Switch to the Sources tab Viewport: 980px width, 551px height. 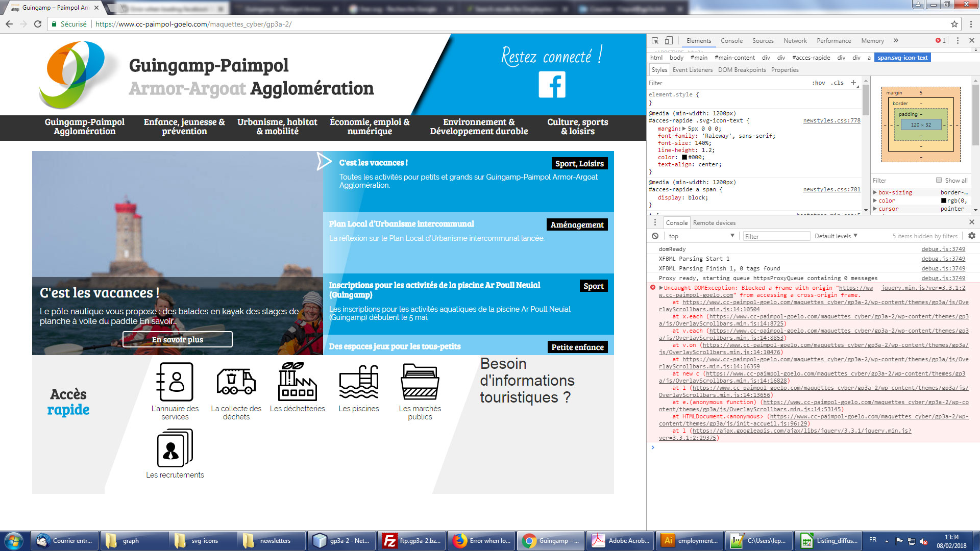point(763,40)
